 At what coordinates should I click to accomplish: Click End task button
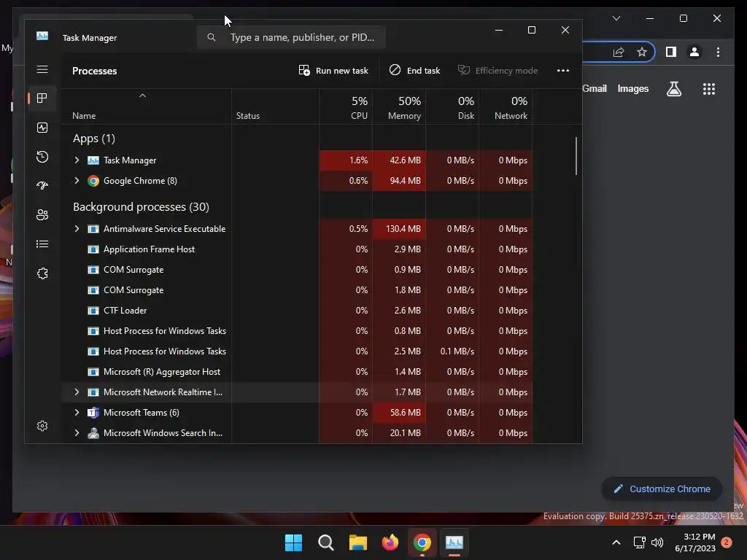[x=414, y=71]
